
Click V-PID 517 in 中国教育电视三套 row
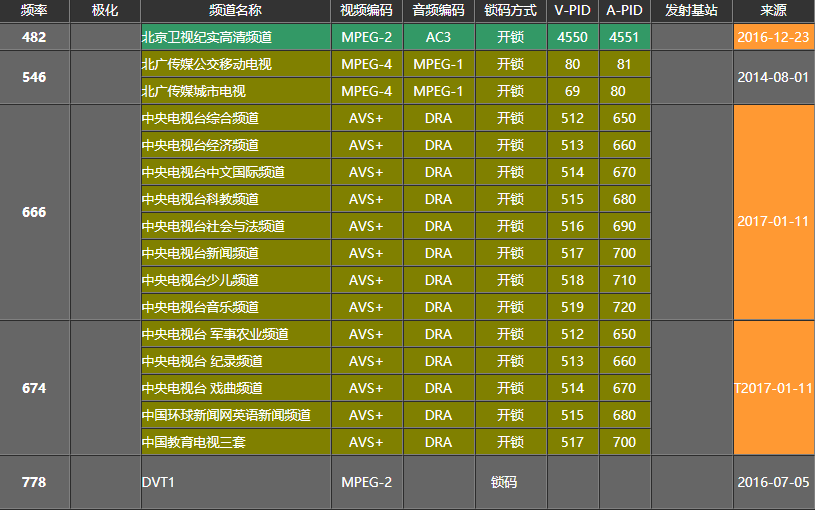coord(572,442)
